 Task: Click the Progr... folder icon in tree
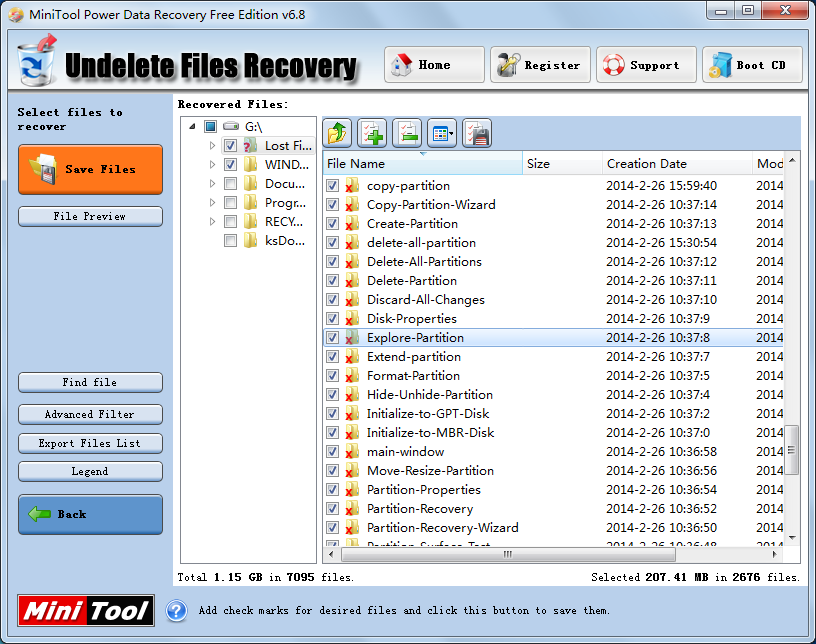pos(250,203)
